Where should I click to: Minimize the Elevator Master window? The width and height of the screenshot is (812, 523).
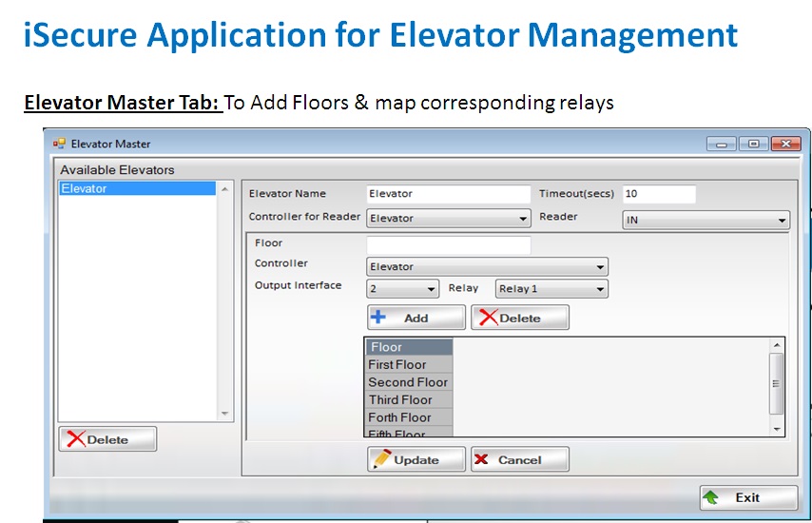point(722,144)
